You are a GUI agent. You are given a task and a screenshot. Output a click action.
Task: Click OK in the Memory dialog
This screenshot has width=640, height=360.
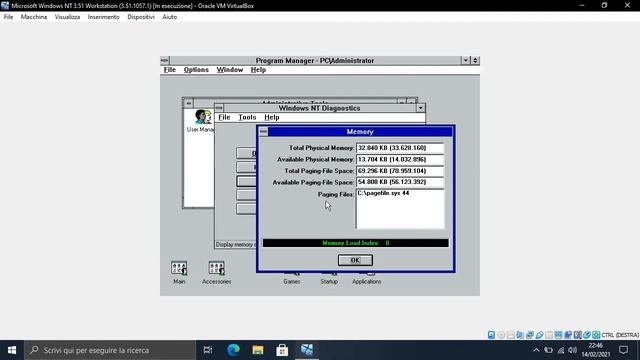click(x=355, y=260)
